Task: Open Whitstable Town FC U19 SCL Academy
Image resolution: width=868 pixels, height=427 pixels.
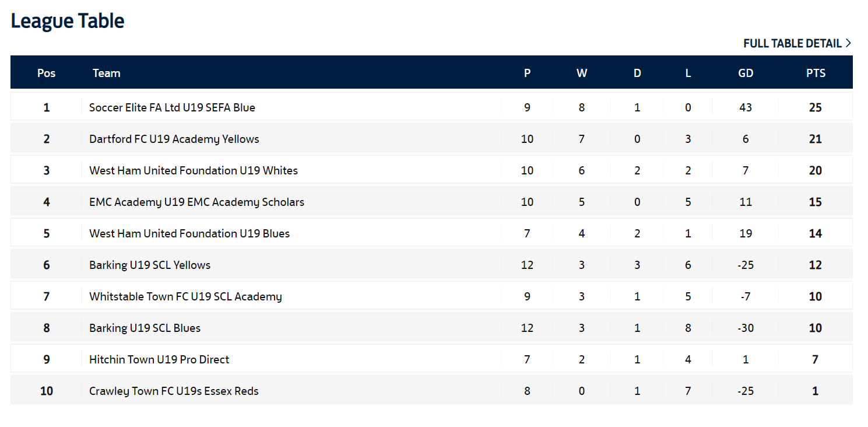Action: click(185, 296)
